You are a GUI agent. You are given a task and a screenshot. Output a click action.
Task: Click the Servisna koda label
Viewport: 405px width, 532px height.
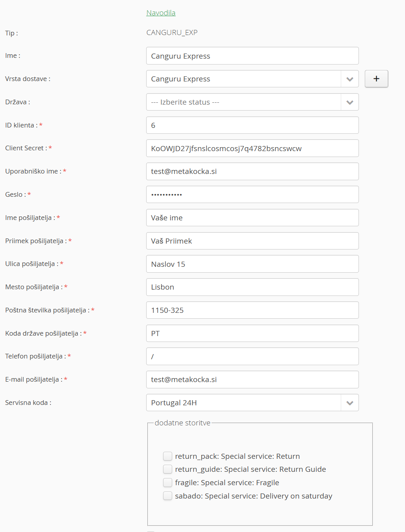(x=28, y=403)
